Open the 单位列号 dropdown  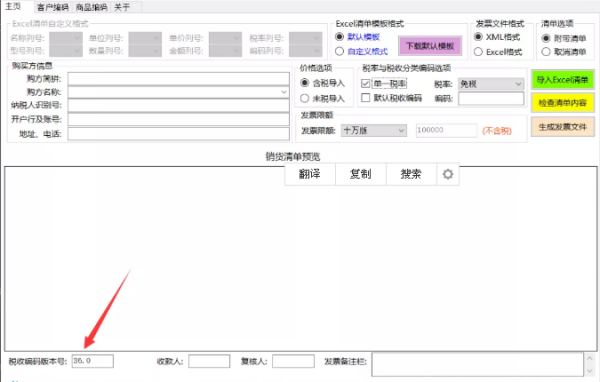tap(145, 38)
